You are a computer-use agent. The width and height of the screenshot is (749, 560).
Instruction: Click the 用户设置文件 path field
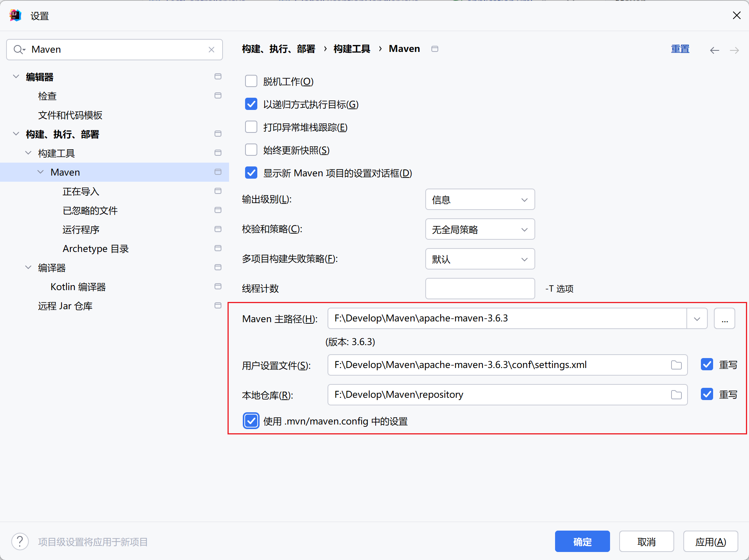[507, 365]
